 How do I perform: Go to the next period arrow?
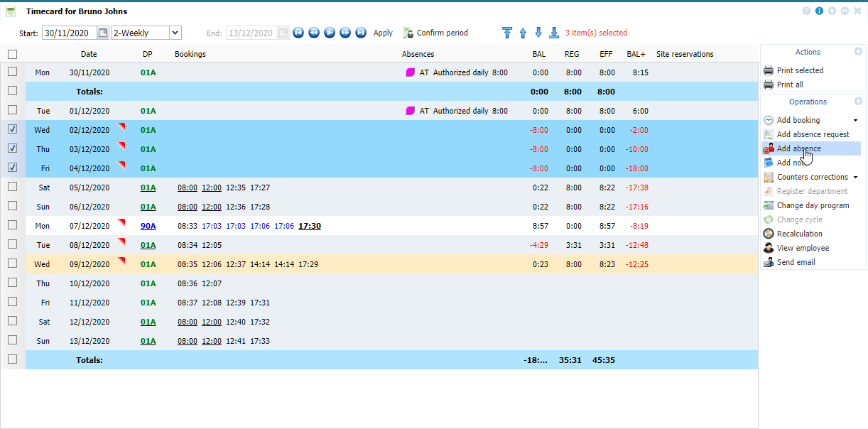pyautogui.click(x=345, y=33)
